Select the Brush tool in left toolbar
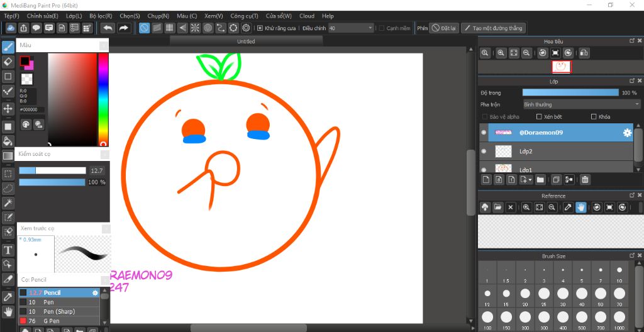 [x=8, y=47]
